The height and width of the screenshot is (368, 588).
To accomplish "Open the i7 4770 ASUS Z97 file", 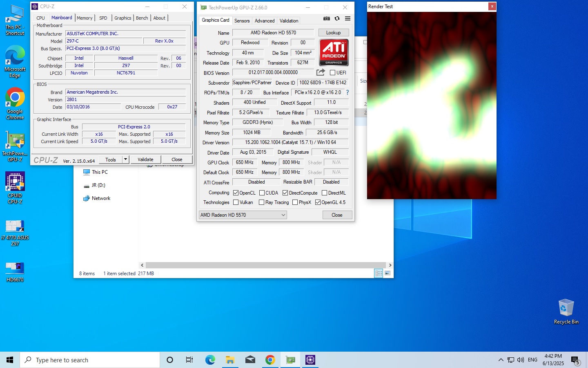I will 15,233.
